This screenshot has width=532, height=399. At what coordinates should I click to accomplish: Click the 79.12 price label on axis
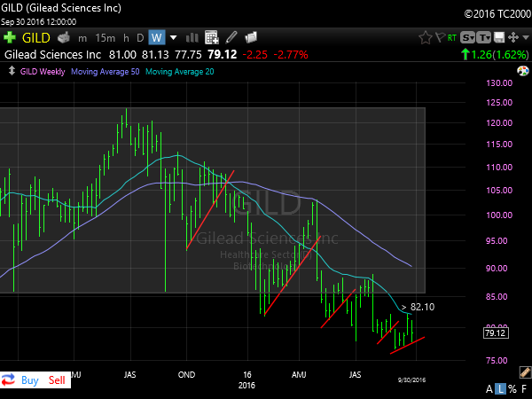pos(496,332)
